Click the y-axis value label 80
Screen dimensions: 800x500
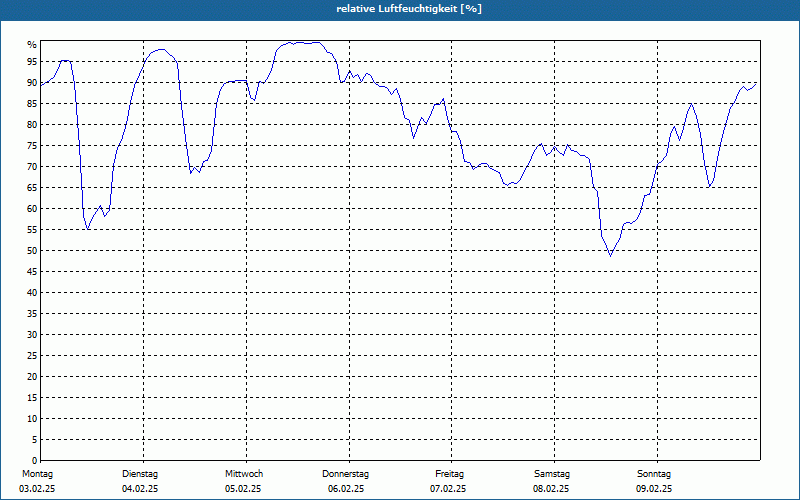point(32,124)
